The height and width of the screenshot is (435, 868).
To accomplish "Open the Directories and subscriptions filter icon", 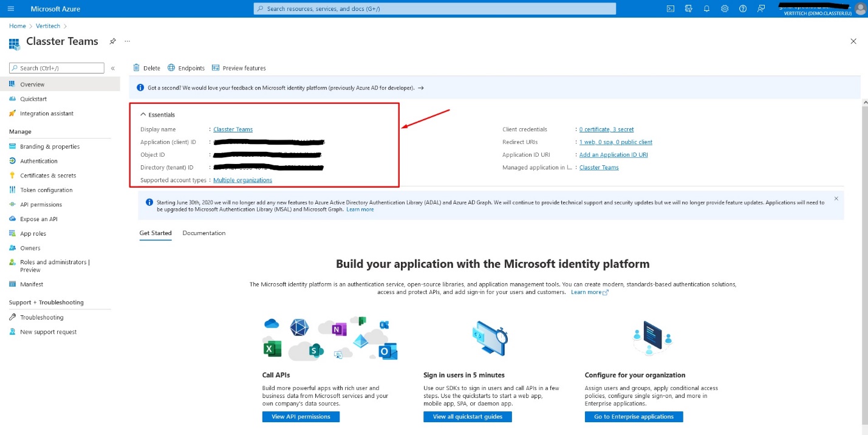I will click(689, 9).
